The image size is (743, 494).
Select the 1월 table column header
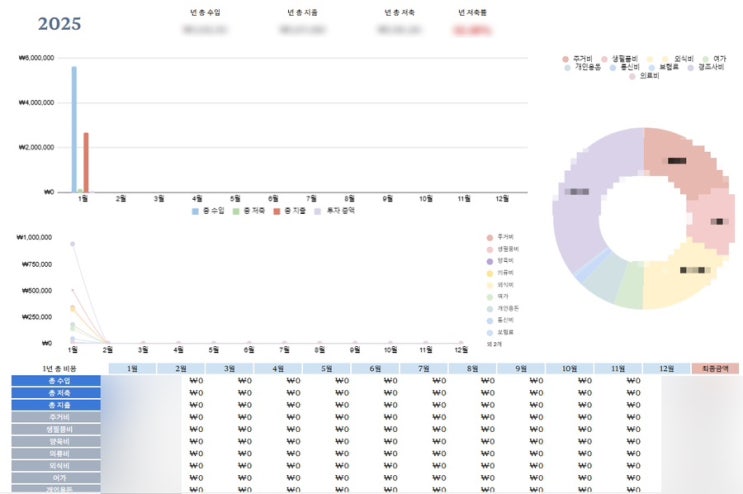click(132, 368)
